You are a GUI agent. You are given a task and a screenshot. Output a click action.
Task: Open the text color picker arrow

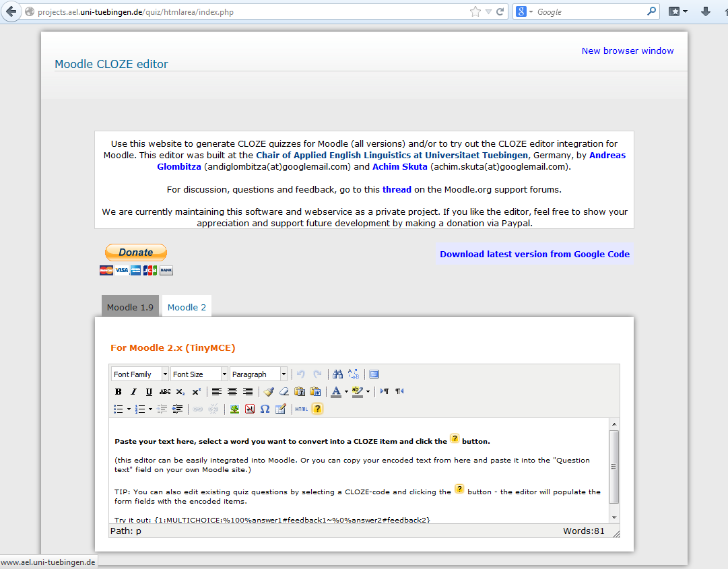point(345,391)
